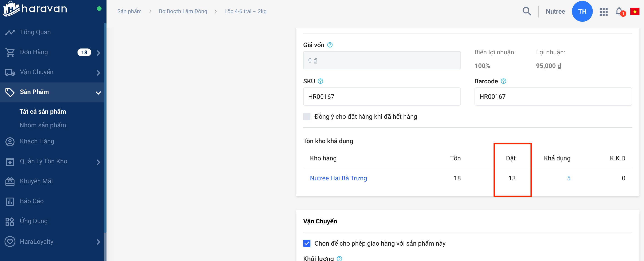Click the Khách Hàng person icon
The height and width of the screenshot is (261, 644).
[10, 142]
